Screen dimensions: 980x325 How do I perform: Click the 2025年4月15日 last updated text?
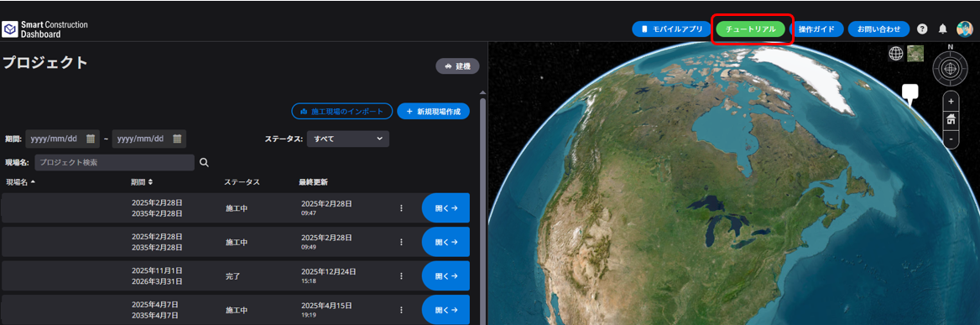pos(327,307)
